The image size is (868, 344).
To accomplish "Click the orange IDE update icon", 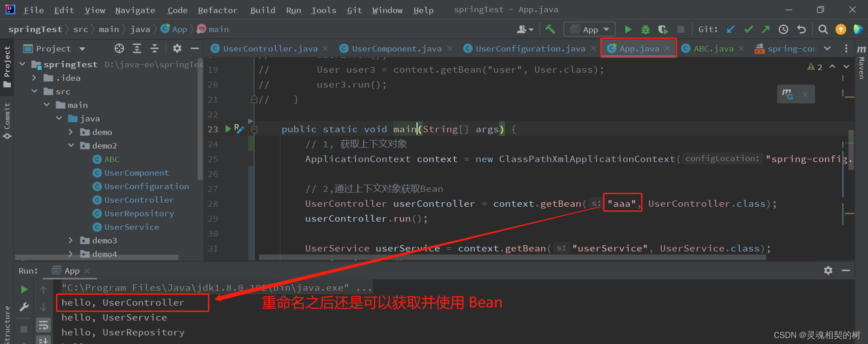I will (841, 29).
